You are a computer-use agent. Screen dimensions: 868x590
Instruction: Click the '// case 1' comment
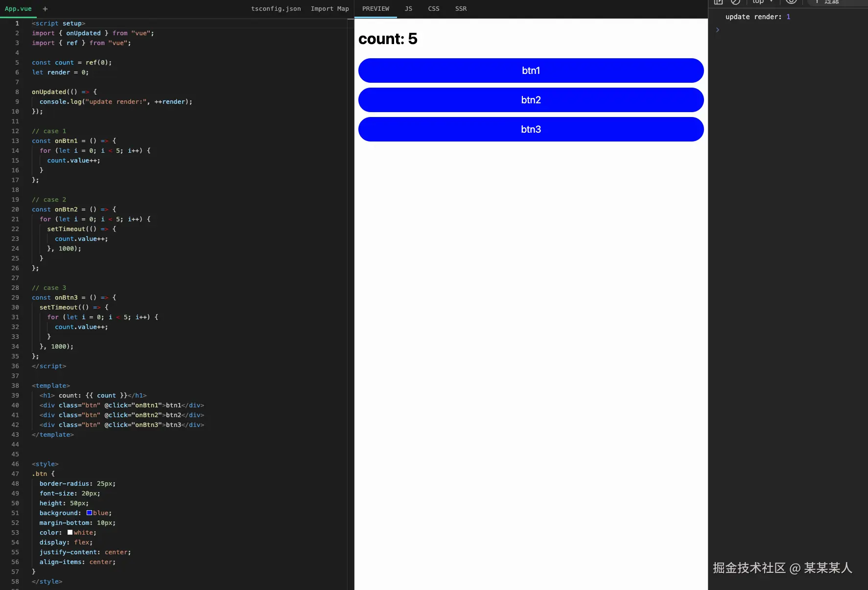(48, 131)
